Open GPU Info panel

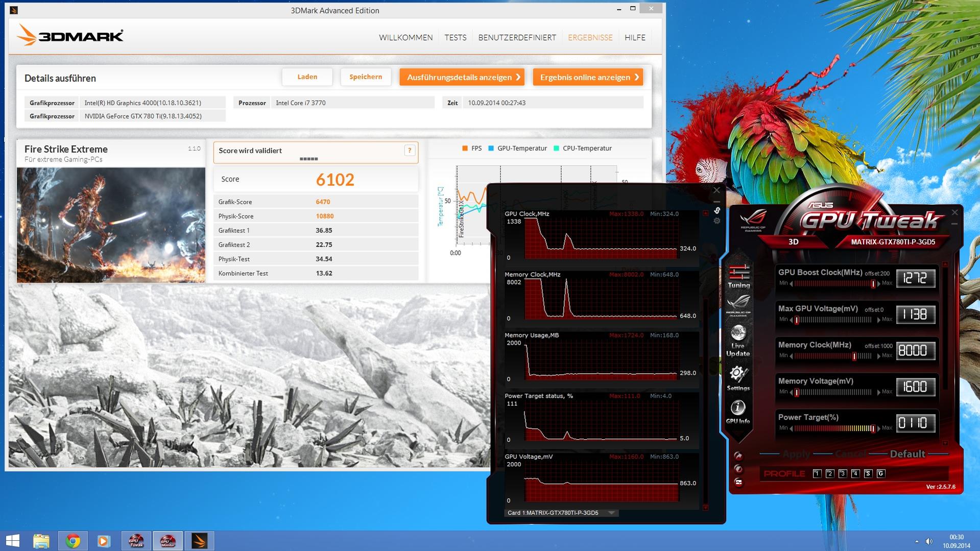pos(738,412)
